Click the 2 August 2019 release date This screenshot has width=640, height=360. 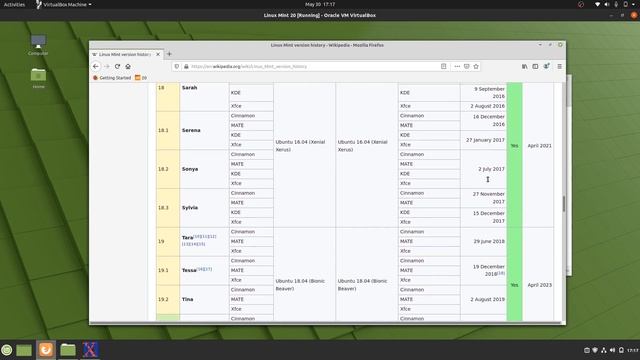(x=487, y=299)
